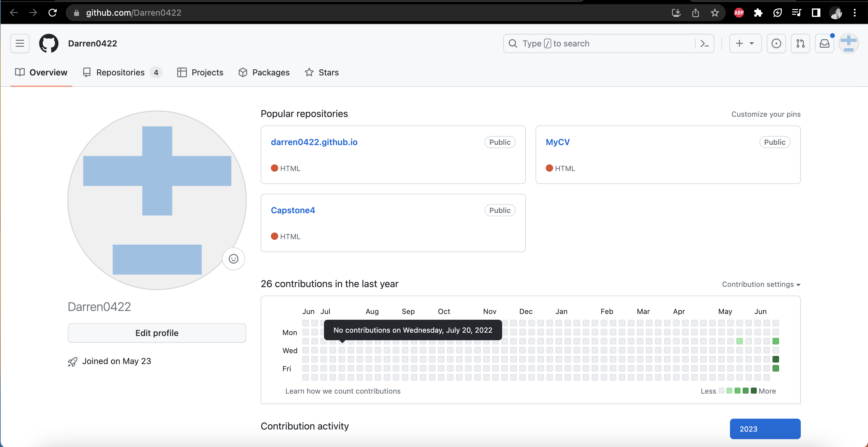Open the darren0422.github.io repository link
The height and width of the screenshot is (447, 868).
click(314, 142)
